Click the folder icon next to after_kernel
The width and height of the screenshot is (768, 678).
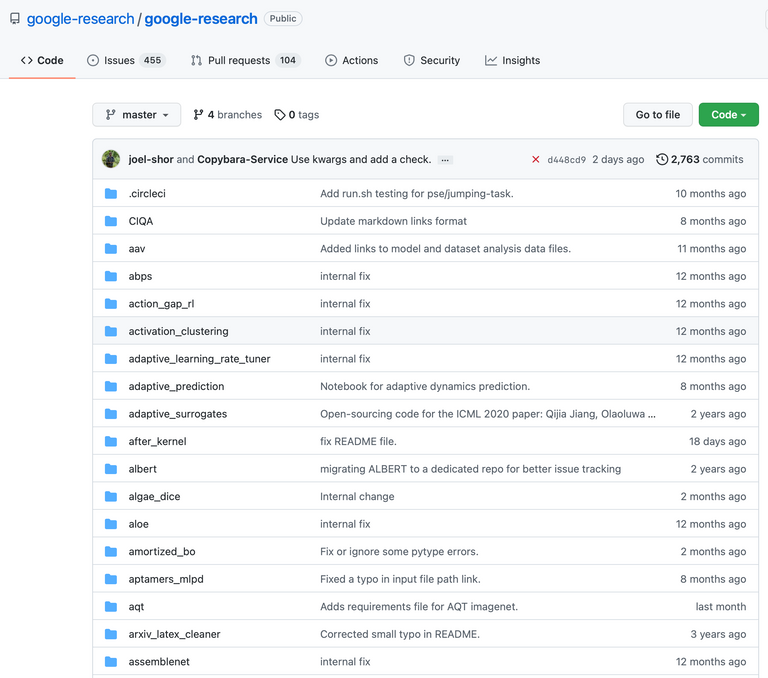tap(111, 441)
